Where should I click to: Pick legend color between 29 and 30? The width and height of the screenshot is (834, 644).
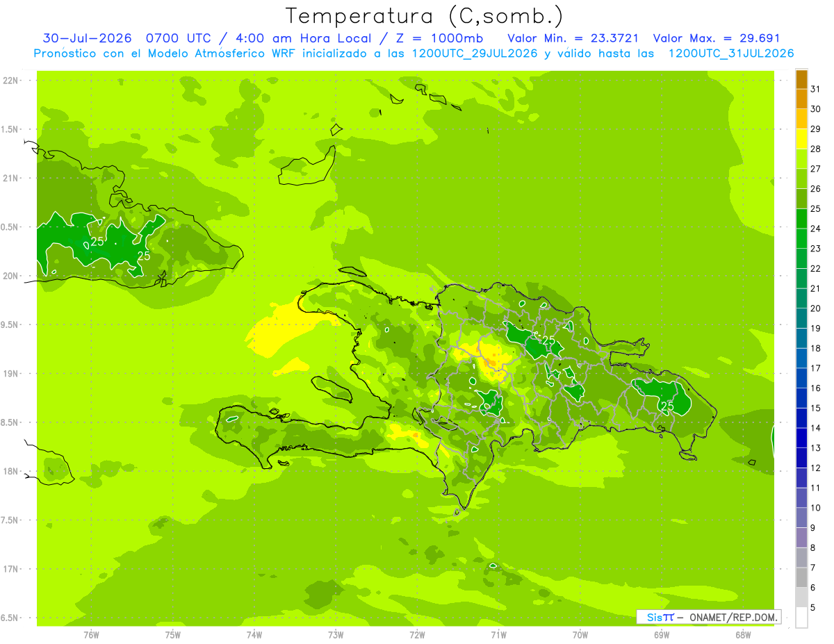pos(801,119)
